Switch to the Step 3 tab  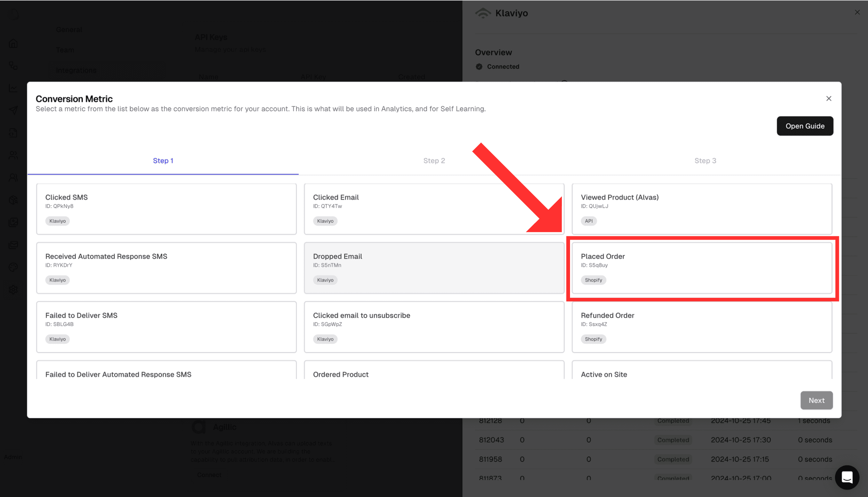pyautogui.click(x=705, y=161)
